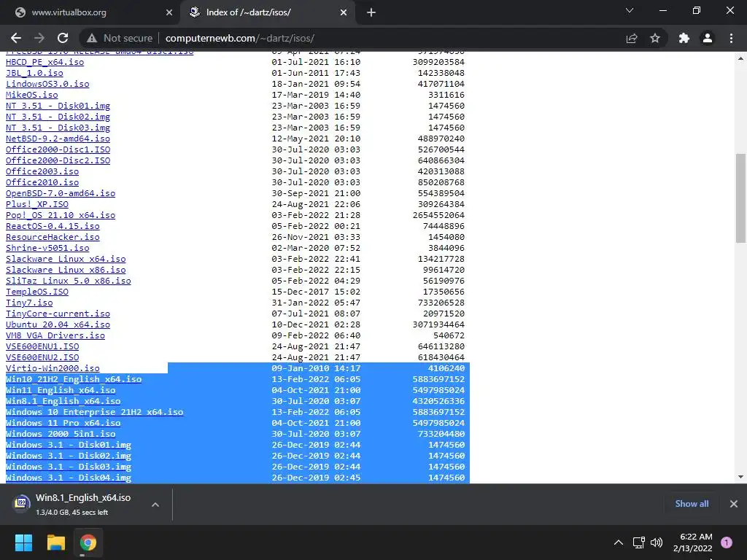Click the LindowsOS3.0.iso link

pyautogui.click(x=47, y=84)
